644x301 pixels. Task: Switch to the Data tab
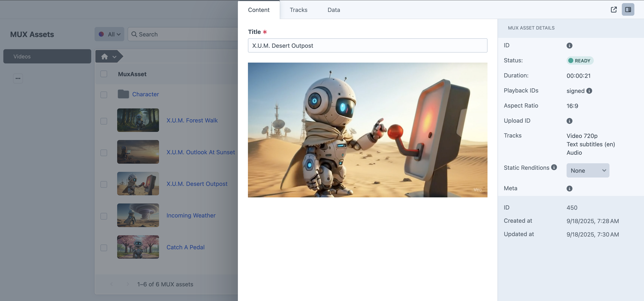tap(334, 10)
